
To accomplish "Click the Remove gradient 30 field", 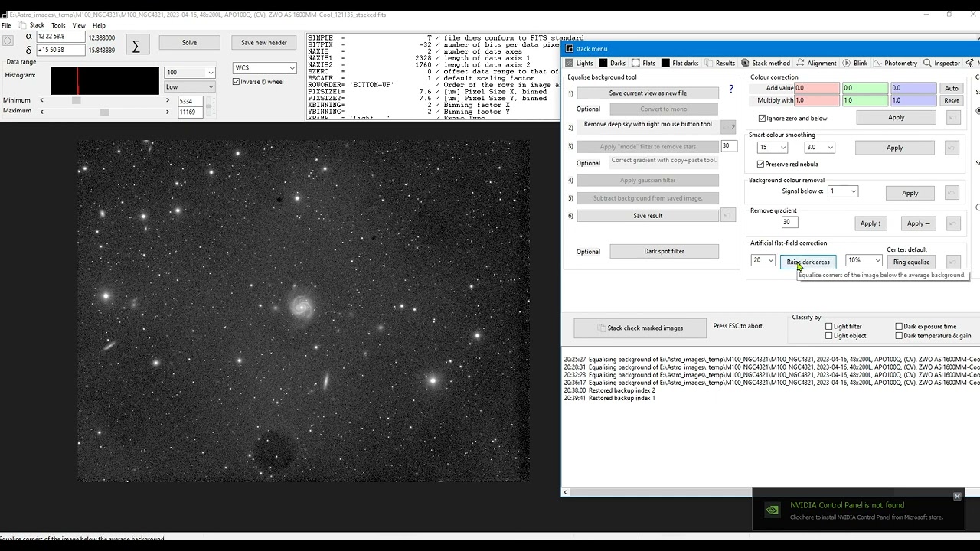I will point(789,222).
